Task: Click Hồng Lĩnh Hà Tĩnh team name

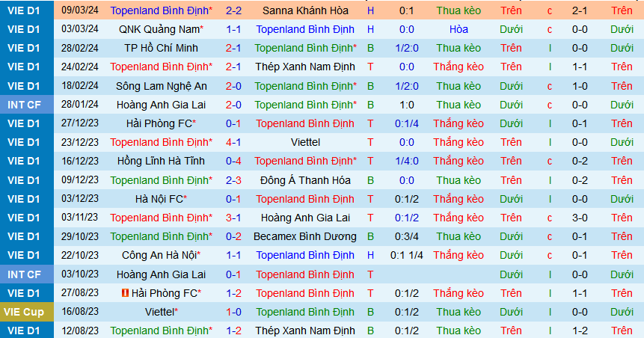Action: [x=161, y=161]
